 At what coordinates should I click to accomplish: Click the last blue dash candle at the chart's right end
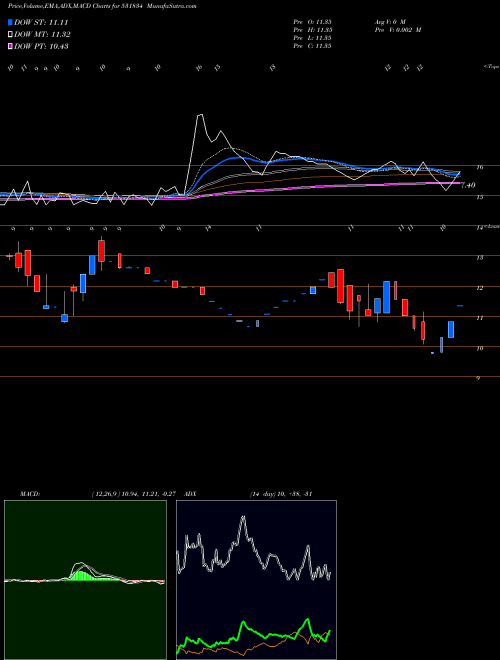[x=460, y=306]
